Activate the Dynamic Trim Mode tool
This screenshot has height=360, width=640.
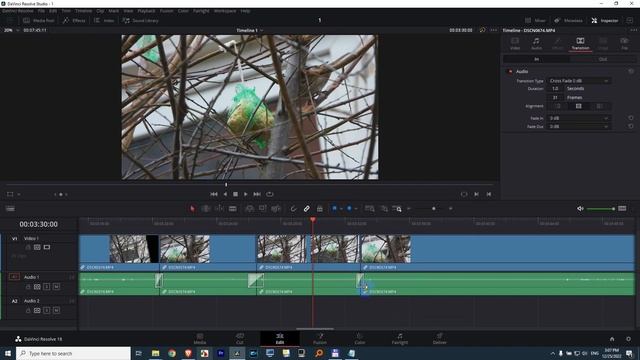(219, 209)
